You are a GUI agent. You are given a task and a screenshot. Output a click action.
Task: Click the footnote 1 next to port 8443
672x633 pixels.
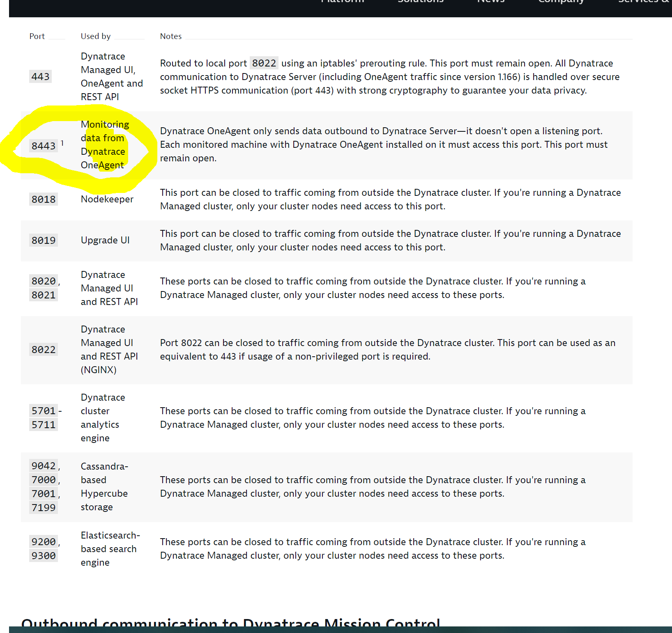[62, 143]
